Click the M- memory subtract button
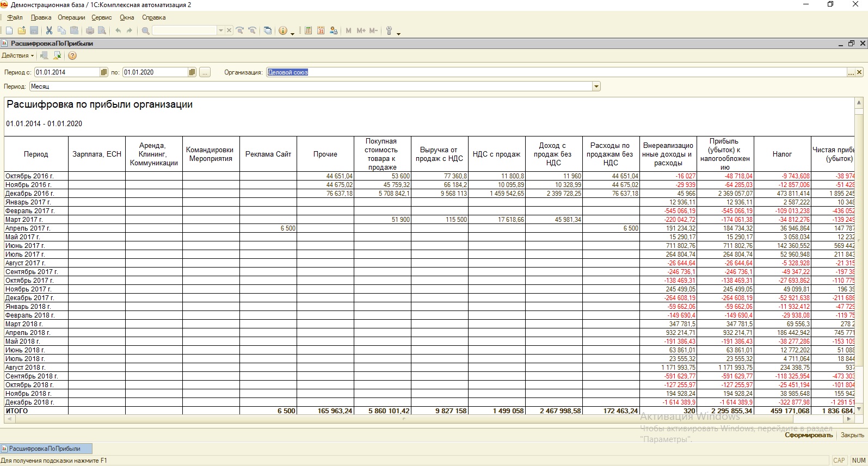The image size is (868, 466). (x=373, y=30)
